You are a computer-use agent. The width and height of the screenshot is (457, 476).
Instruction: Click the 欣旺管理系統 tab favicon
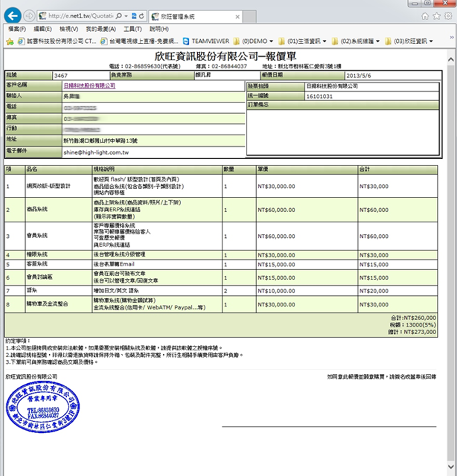click(155, 17)
